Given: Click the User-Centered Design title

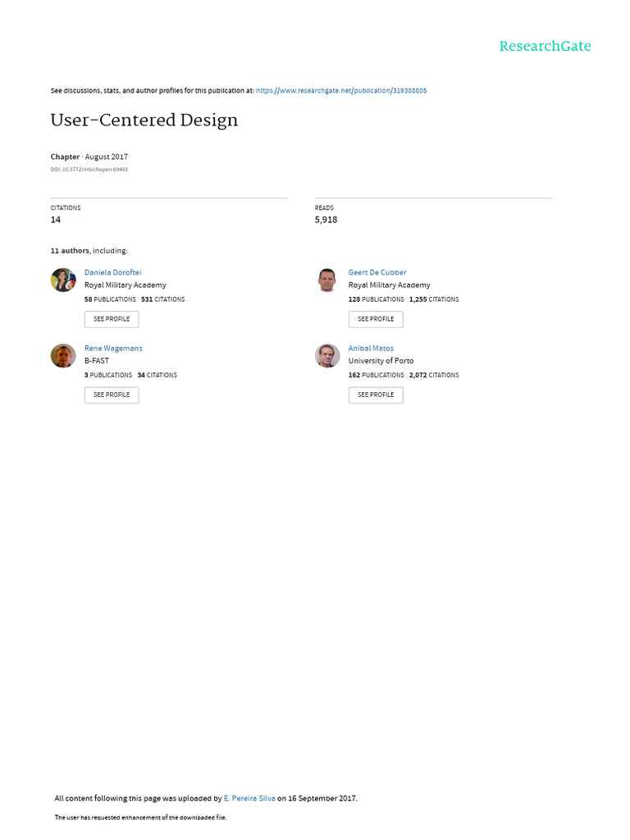Looking at the screenshot, I should (144, 121).
